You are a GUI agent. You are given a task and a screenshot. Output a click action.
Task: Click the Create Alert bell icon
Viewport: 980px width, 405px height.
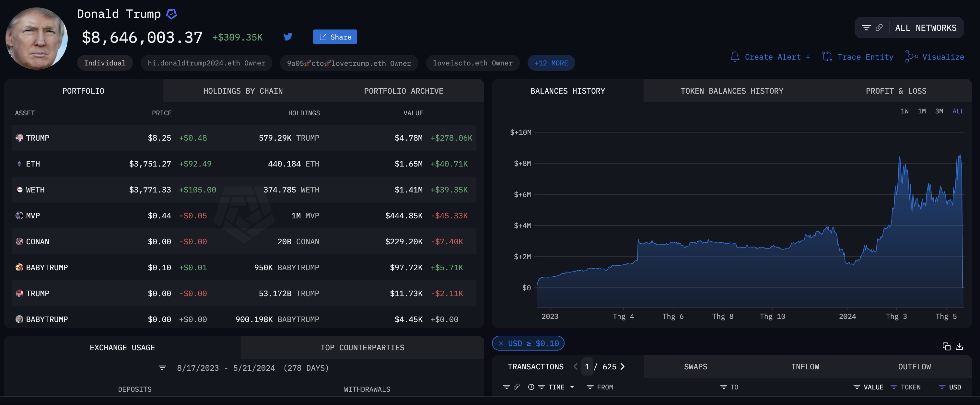pyautogui.click(x=735, y=57)
